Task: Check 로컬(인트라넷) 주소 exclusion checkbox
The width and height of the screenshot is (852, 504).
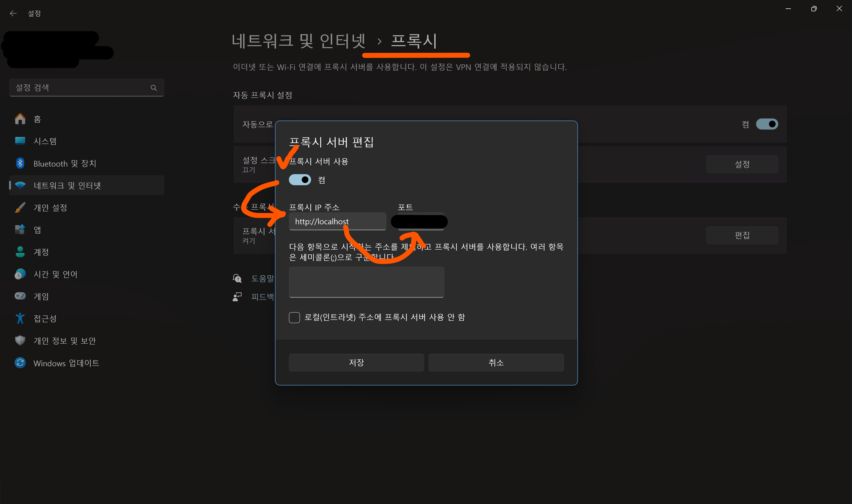Action: pos(294,317)
